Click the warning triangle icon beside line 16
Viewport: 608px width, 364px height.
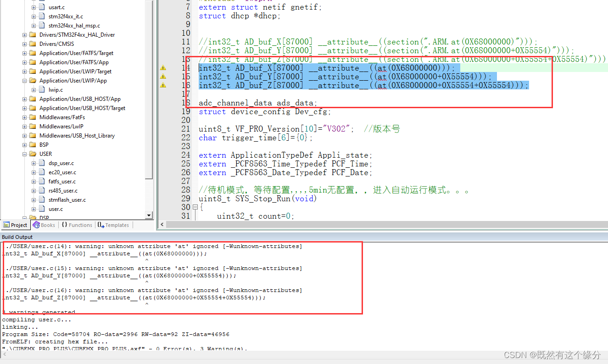(163, 85)
